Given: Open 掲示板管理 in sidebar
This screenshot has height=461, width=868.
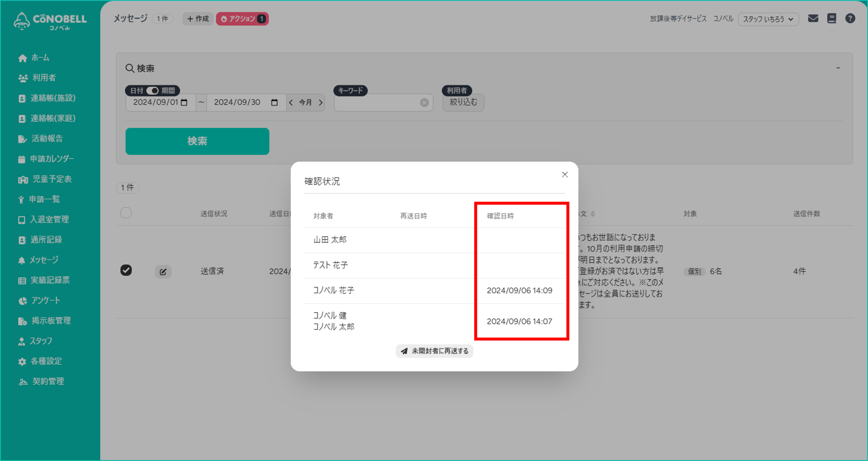Looking at the screenshot, I should point(44,320).
